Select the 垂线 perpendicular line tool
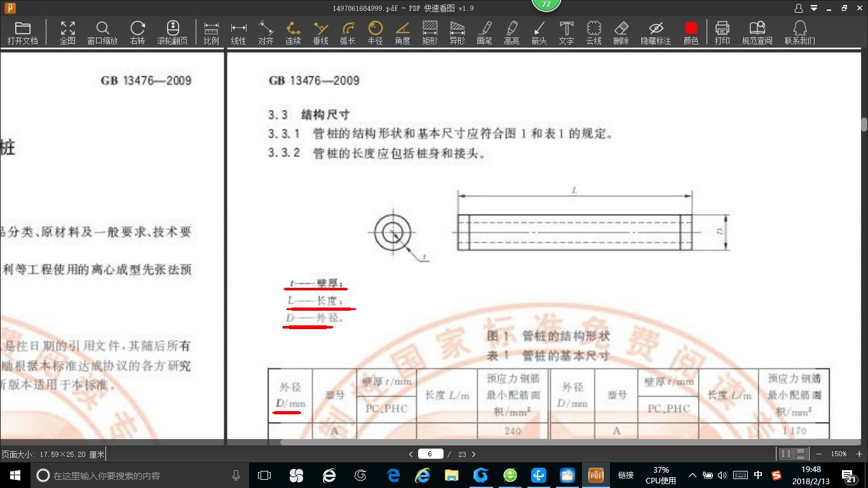 (x=321, y=33)
